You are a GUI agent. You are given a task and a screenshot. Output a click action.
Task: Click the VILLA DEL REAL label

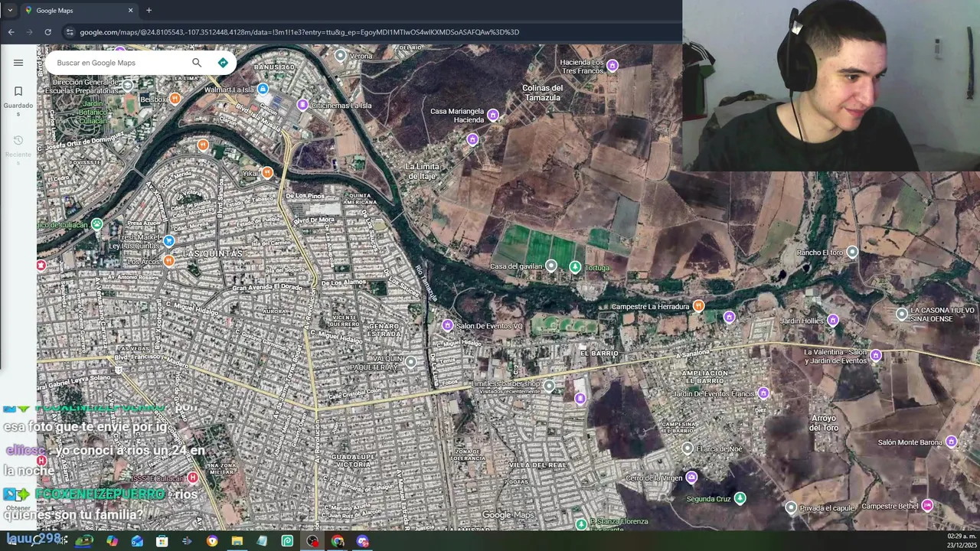tap(537, 465)
